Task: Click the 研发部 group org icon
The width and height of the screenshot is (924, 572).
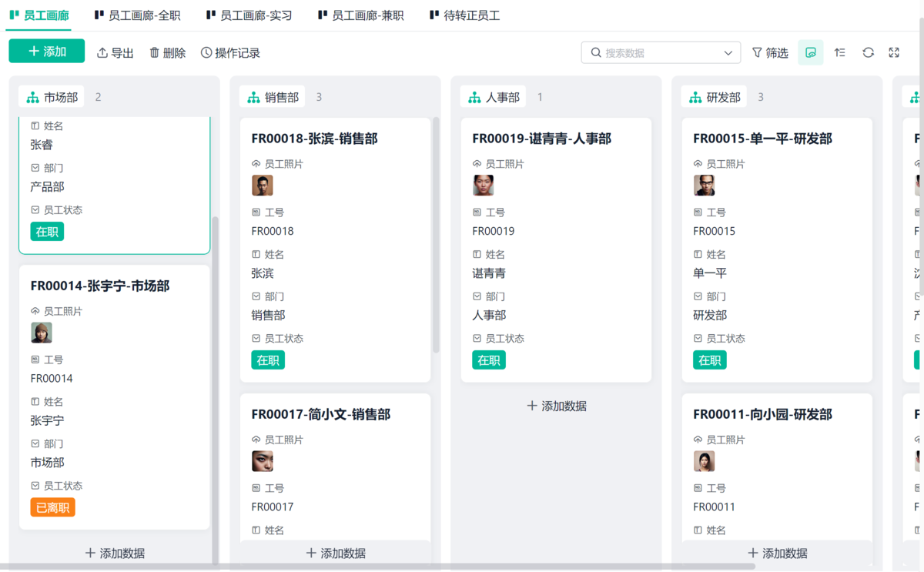Action: [695, 97]
